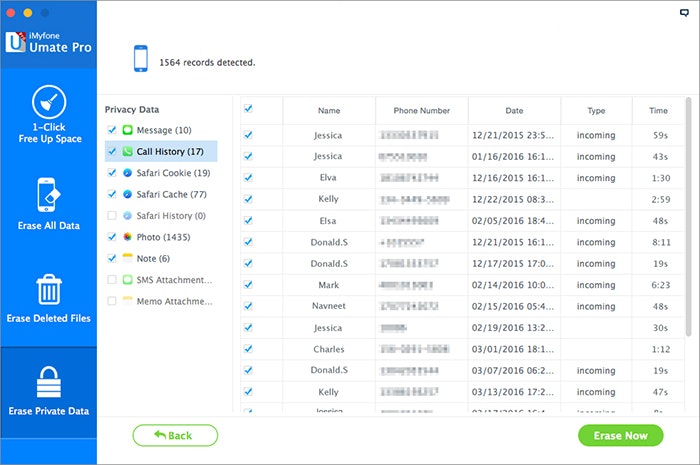The height and width of the screenshot is (465, 700).
Task: Click the Erase Now button
Action: [x=621, y=436]
